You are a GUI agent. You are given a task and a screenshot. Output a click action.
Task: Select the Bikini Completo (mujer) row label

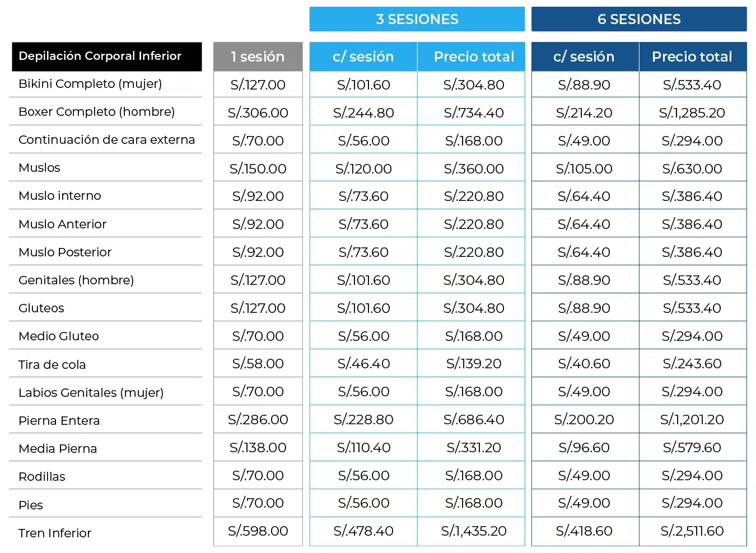click(90, 84)
